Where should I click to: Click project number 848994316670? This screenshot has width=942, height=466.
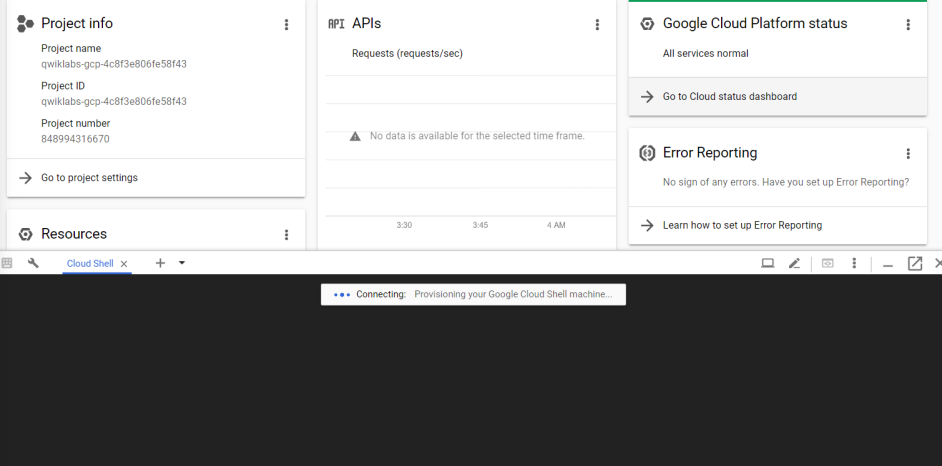(75, 139)
